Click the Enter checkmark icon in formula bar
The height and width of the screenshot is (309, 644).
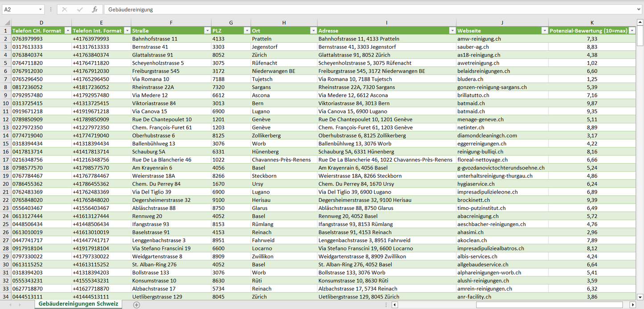click(x=80, y=9)
